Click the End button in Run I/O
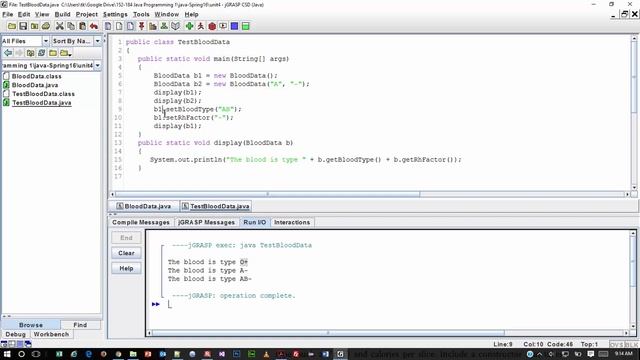This screenshot has height=360, width=640. pos(126,238)
